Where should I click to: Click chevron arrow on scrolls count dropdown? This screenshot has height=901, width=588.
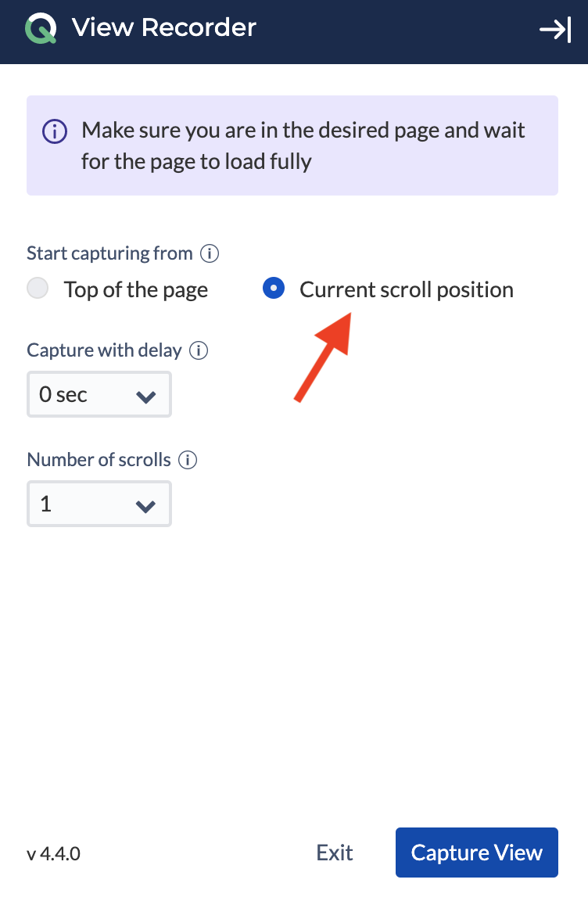click(146, 506)
